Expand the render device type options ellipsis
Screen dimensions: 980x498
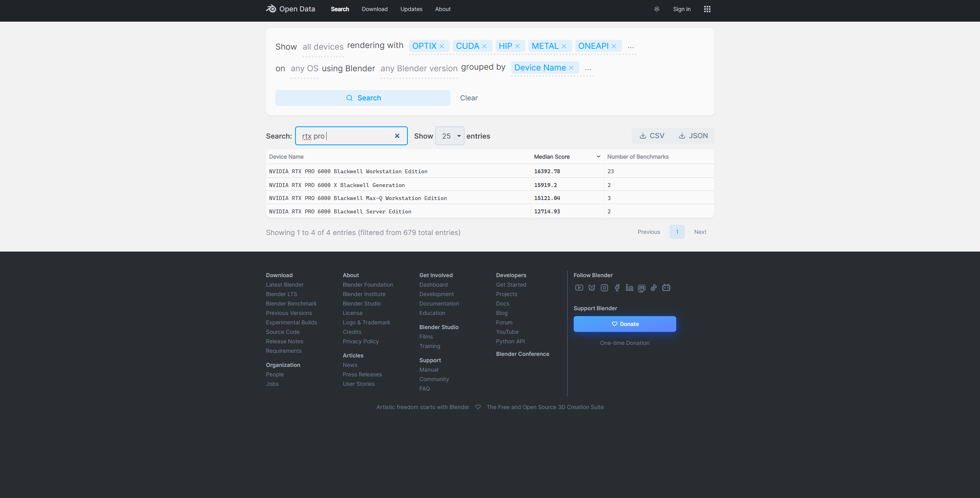[x=631, y=47]
